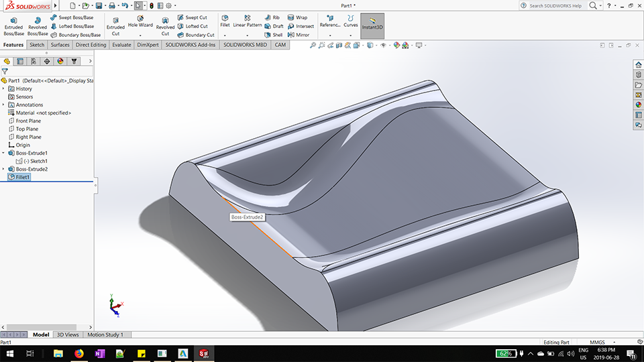The height and width of the screenshot is (362, 644).
Task: Open the SOLIDWORKS Add-Ins tab
Action: pos(190,45)
